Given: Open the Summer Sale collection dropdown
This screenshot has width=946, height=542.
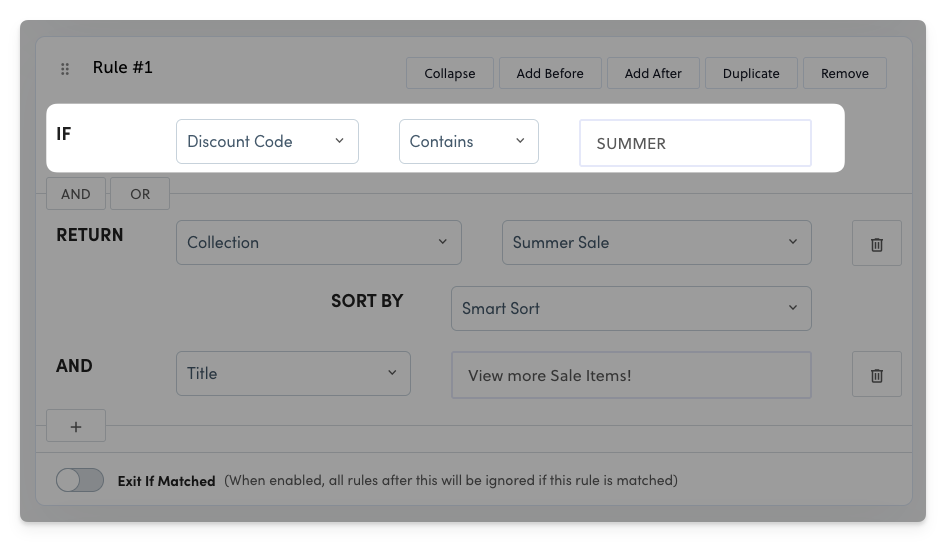Looking at the screenshot, I should [x=656, y=243].
